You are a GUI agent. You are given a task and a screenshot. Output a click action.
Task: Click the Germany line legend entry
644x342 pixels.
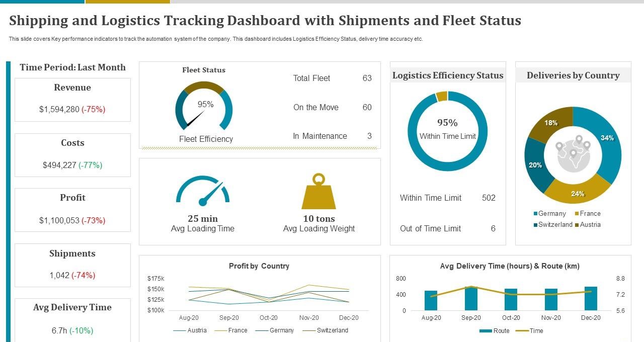[274, 330]
